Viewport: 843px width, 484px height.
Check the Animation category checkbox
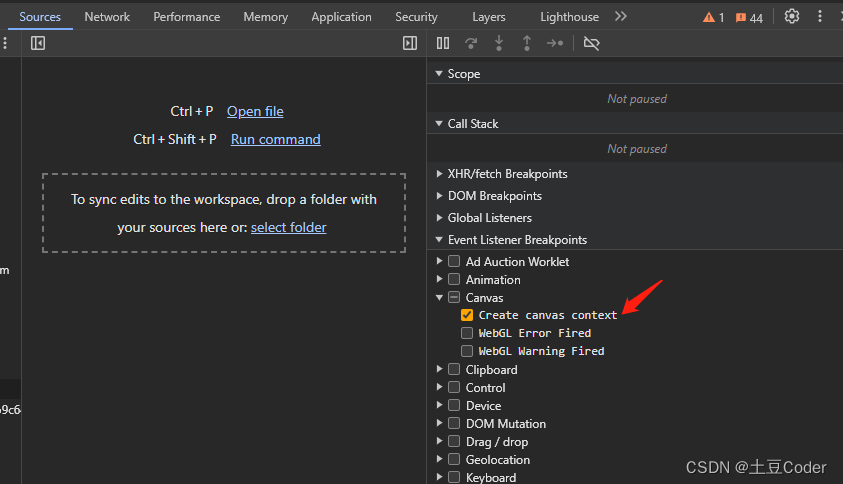coord(454,280)
